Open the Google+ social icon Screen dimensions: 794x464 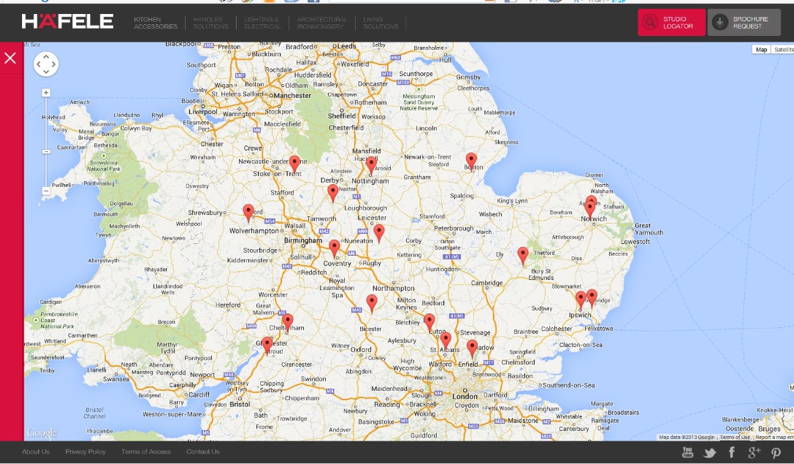pos(754,452)
